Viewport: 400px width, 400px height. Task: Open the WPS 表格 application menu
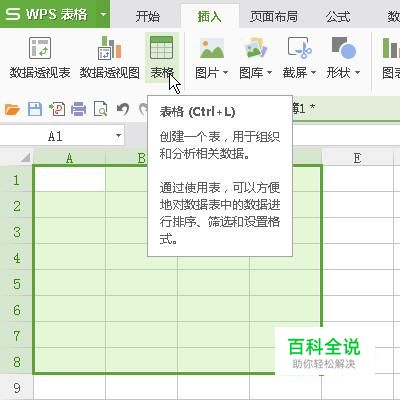[x=47, y=14]
